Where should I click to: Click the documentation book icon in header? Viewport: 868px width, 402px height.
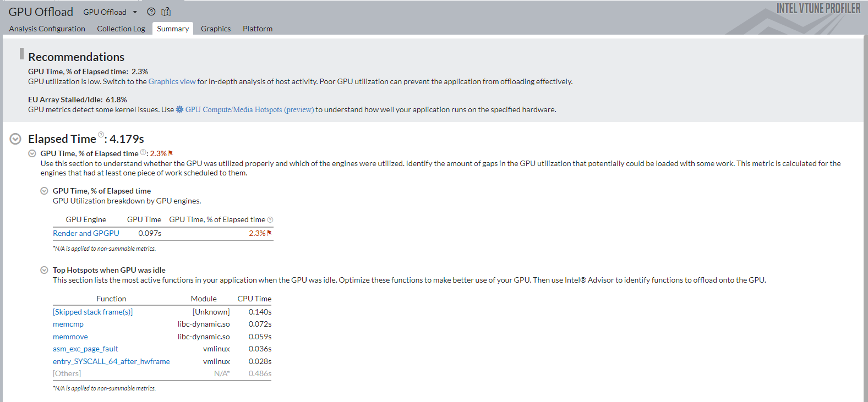[166, 12]
